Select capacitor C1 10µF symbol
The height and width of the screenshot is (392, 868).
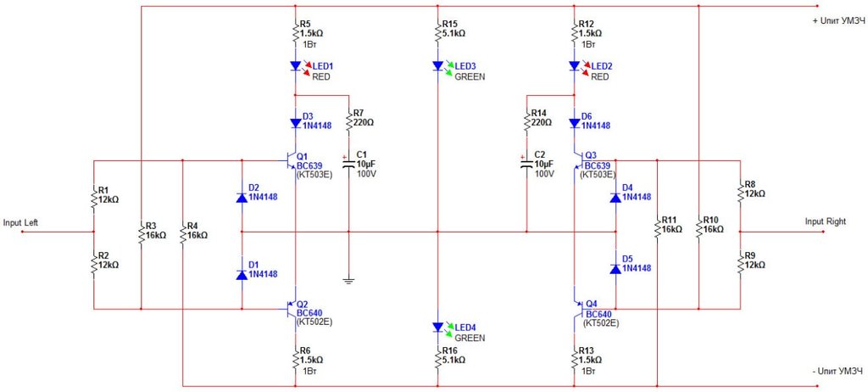[348, 163]
